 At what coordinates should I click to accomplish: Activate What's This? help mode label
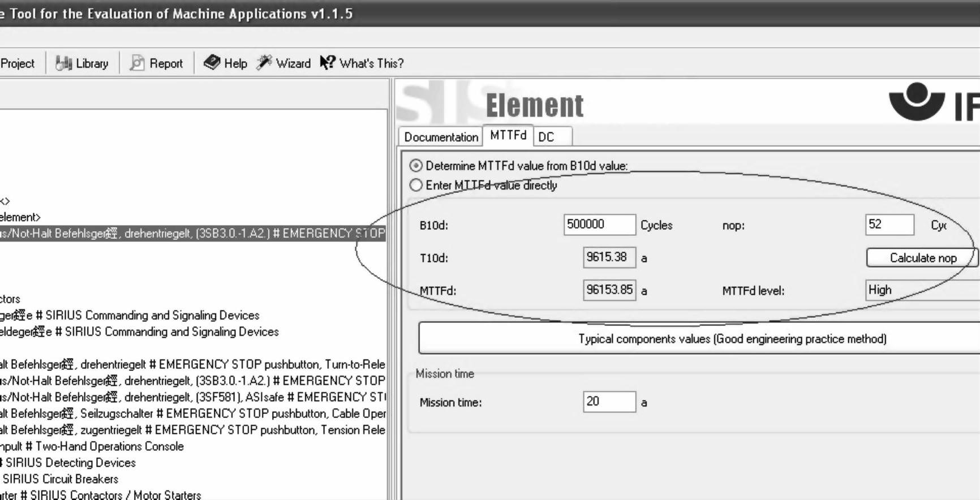pos(372,63)
